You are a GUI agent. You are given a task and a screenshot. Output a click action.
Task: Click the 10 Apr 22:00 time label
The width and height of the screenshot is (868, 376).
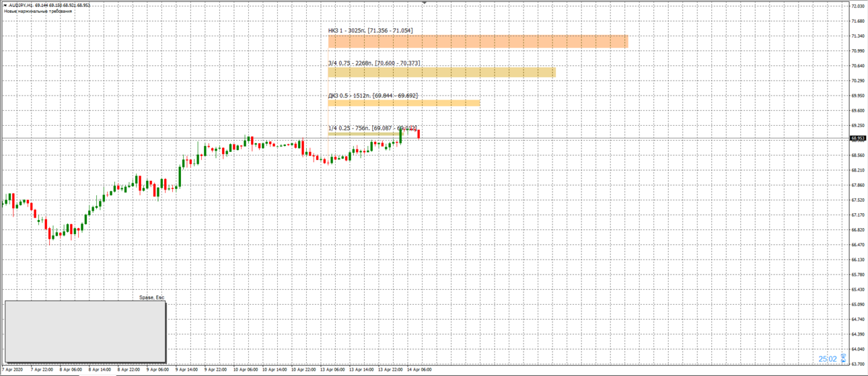pyautogui.click(x=303, y=370)
